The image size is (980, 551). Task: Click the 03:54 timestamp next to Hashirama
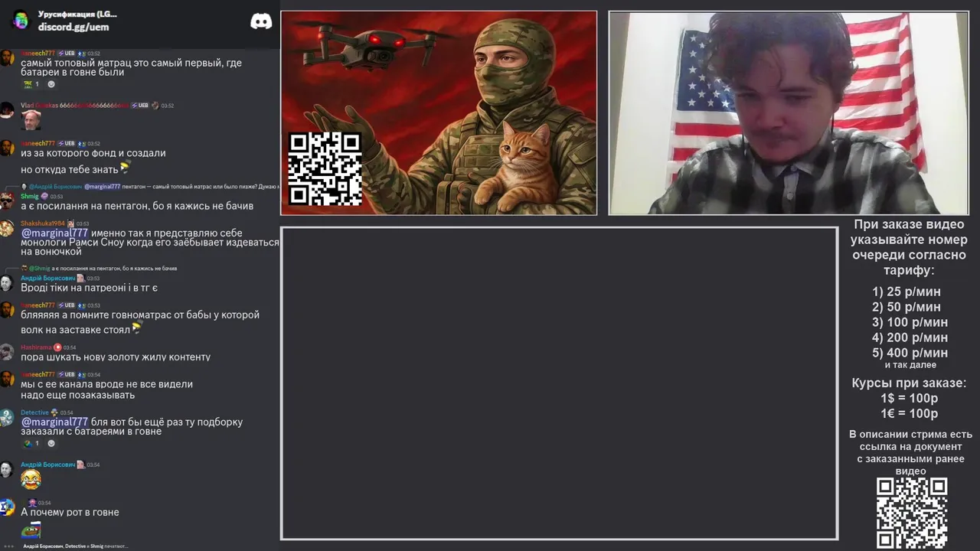point(70,347)
